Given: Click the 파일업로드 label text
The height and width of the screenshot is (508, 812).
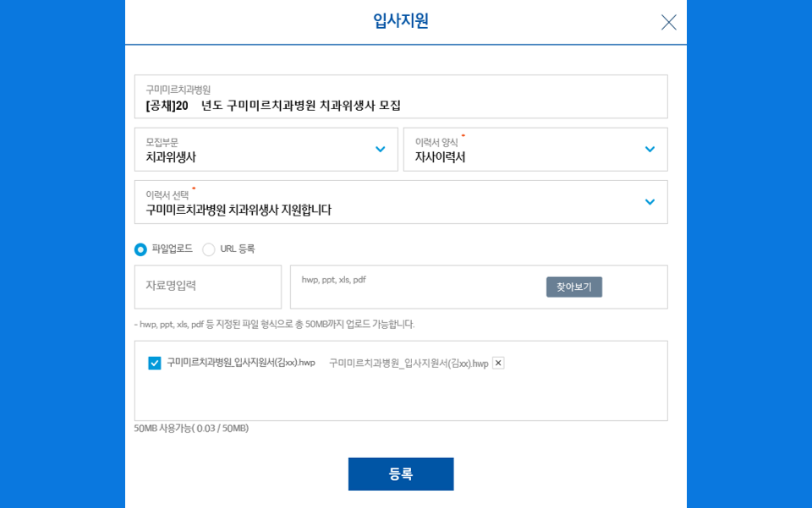Looking at the screenshot, I should [172, 249].
